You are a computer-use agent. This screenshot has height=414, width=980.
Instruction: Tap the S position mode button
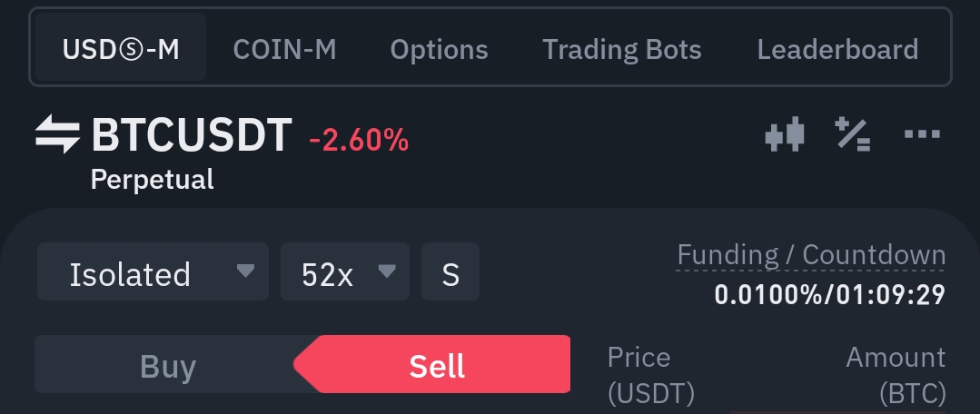click(x=450, y=271)
